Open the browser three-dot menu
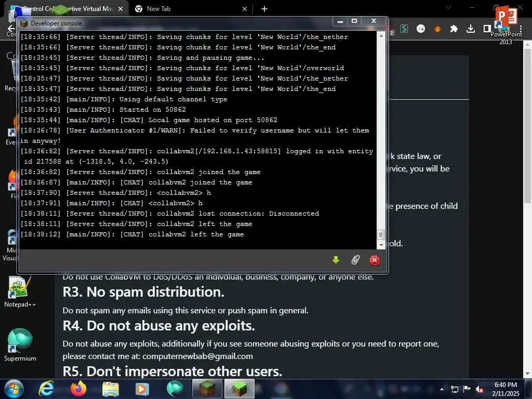This screenshot has height=399, width=532. (x=521, y=29)
